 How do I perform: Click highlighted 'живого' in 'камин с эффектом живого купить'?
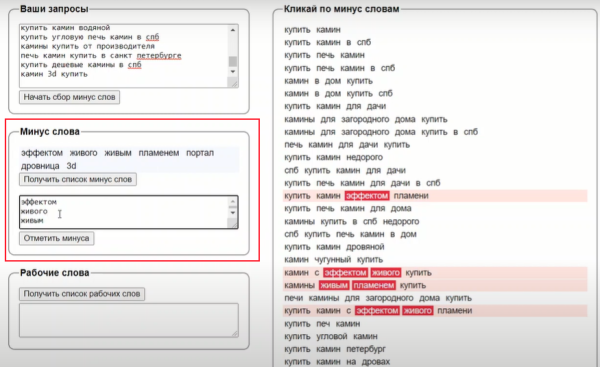tap(386, 273)
